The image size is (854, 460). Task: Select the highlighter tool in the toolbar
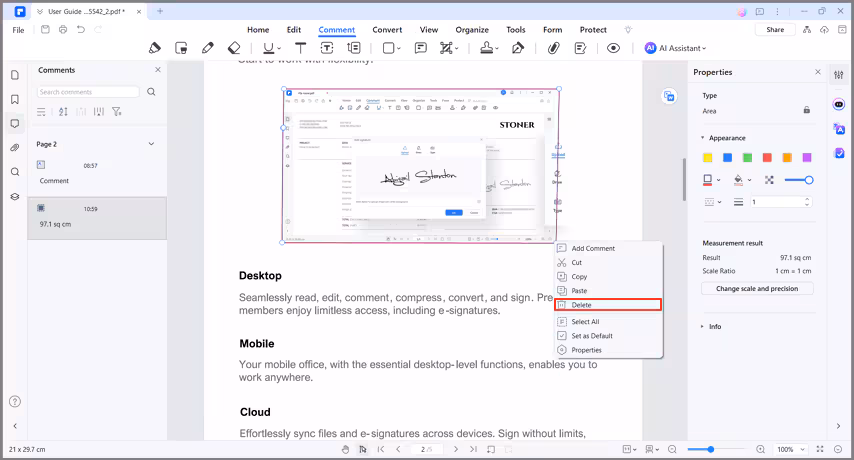(155, 48)
